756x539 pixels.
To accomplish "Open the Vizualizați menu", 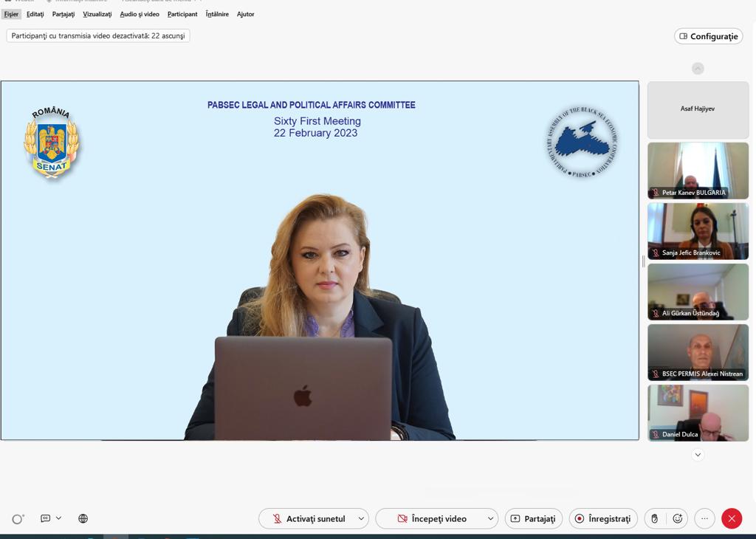I will [97, 14].
